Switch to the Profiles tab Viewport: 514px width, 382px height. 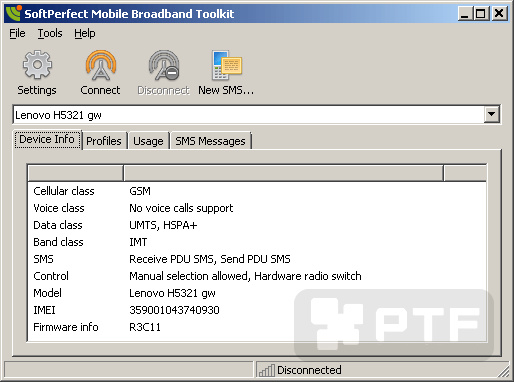coord(104,141)
